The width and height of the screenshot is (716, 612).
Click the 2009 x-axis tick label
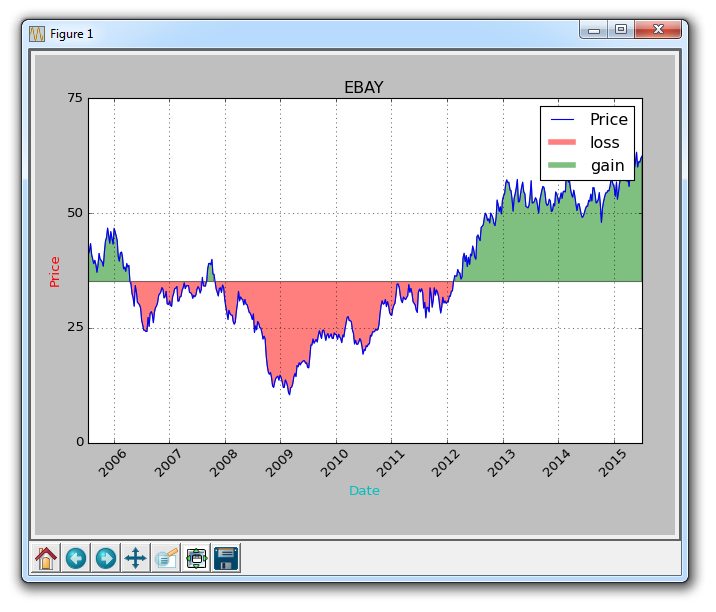point(277,463)
